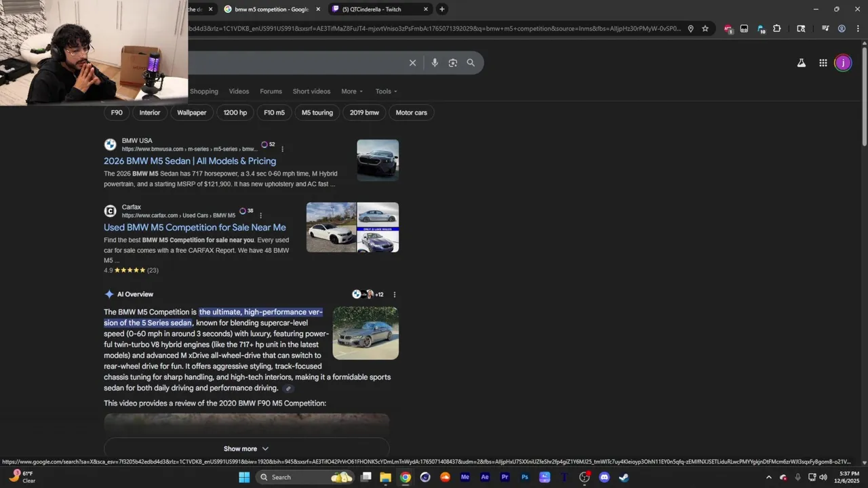Image resolution: width=868 pixels, height=488 pixels.
Task: Bookmark this page with the star icon
Action: [x=705, y=29]
